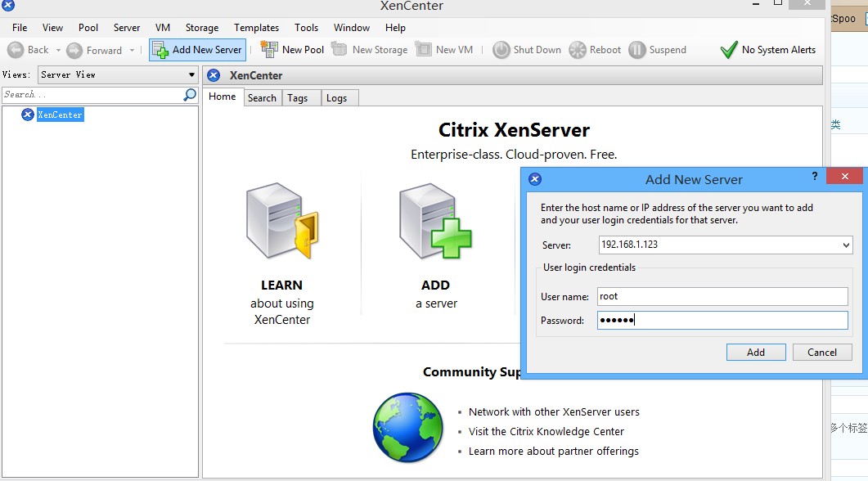Click the Shut Down power icon

click(501, 50)
